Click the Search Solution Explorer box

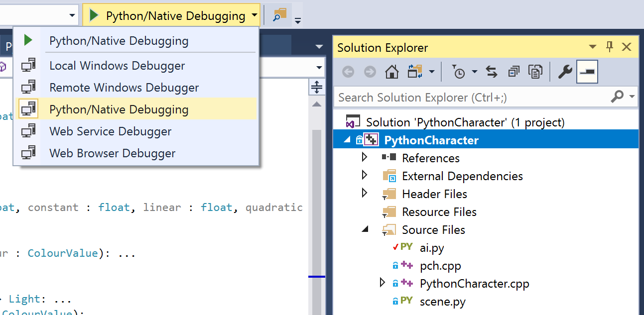pos(473,97)
